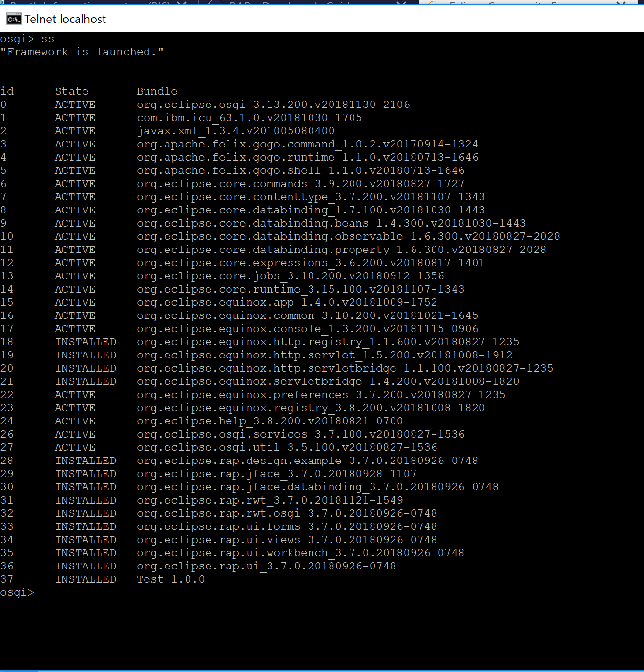Click INSTALLED state of bundle 37
Image resolution: width=644 pixels, height=672 pixels.
pyautogui.click(x=85, y=579)
